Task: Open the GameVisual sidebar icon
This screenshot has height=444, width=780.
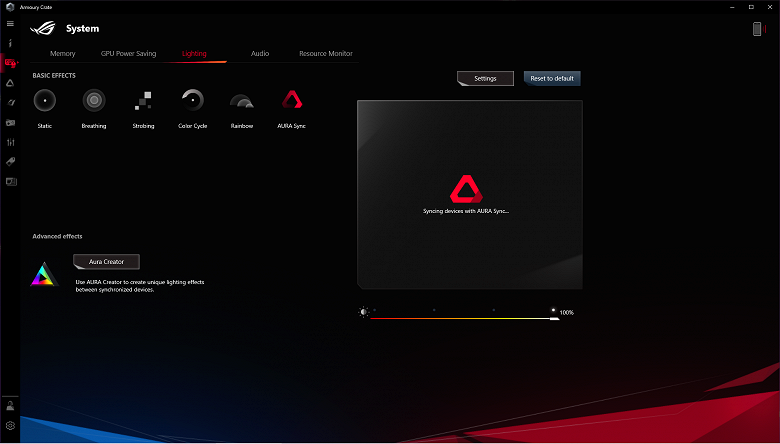Action: pyautogui.click(x=10, y=103)
